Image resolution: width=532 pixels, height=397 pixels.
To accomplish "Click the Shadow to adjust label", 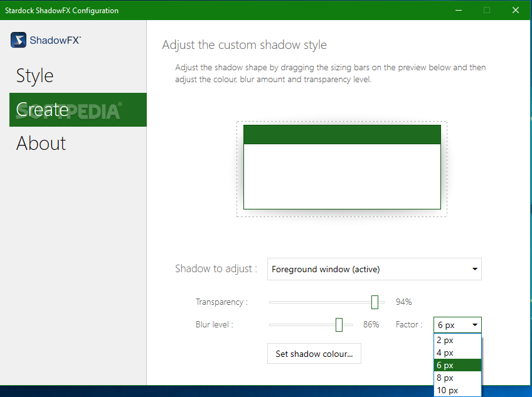I will (x=216, y=268).
